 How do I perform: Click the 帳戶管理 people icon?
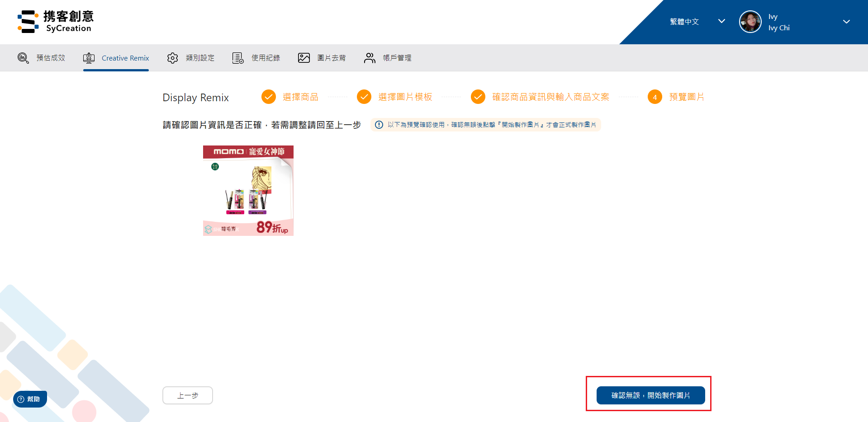coord(370,58)
